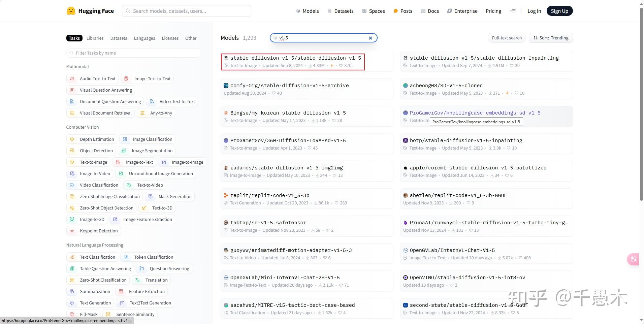
Task: Click the Sign Up button
Action: tap(559, 11)
